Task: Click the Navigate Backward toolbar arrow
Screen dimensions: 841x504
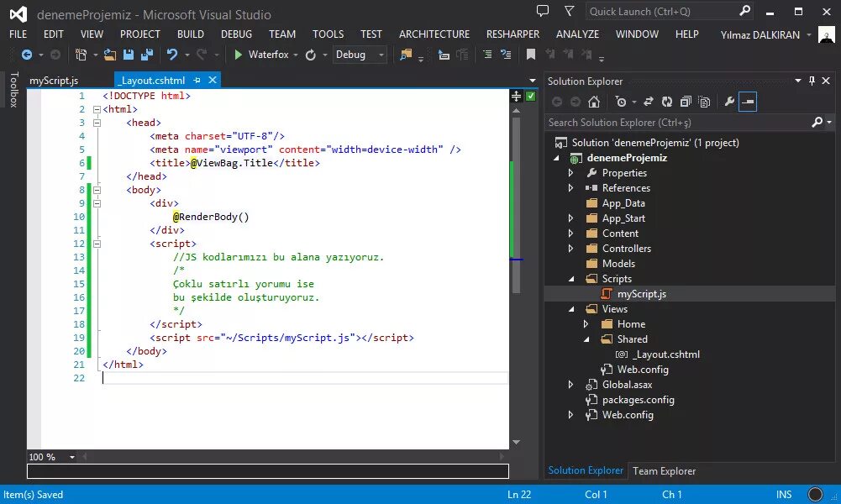Action: [x=26, y=55]
